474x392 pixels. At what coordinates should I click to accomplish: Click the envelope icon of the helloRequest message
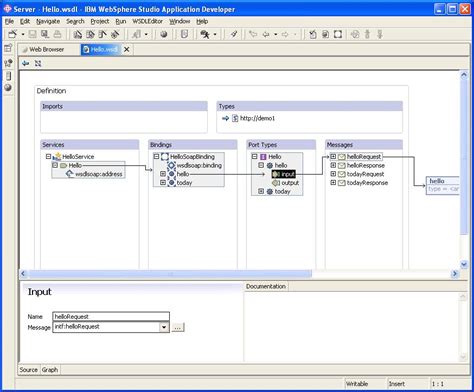click(342, 157)
